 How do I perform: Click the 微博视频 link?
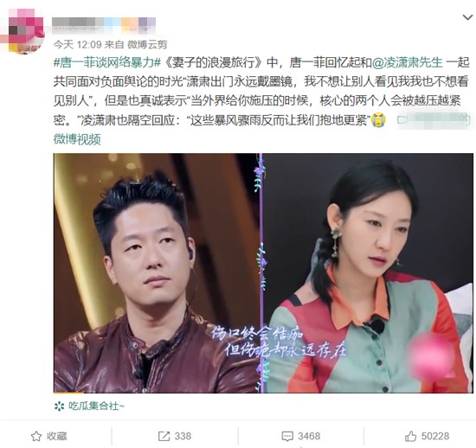coord(77,139)
